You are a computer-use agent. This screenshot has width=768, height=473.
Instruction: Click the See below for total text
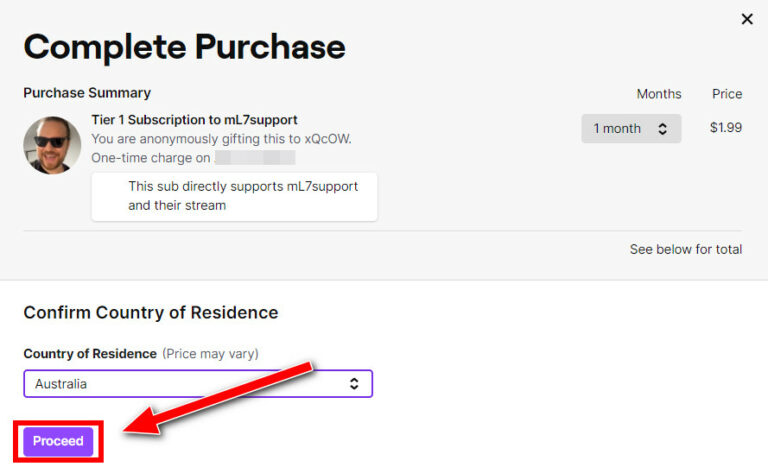pos(685,249)
